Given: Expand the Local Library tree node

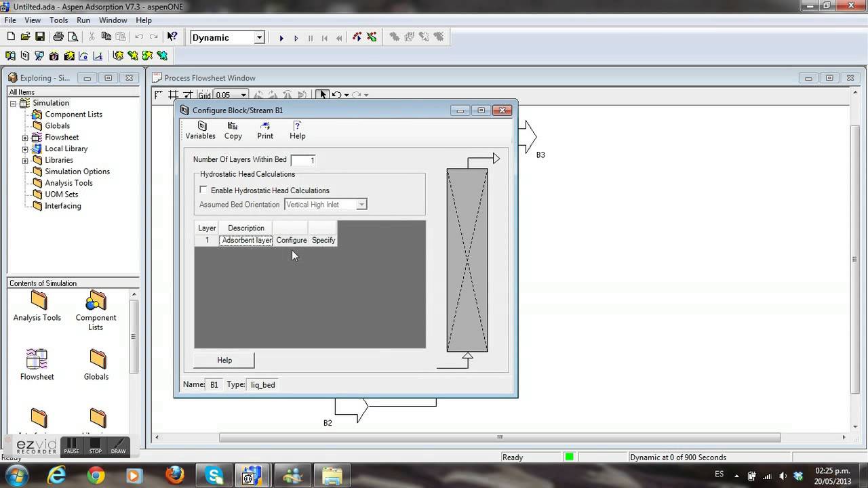Looking at the screenshot, I should click(25, 149).
